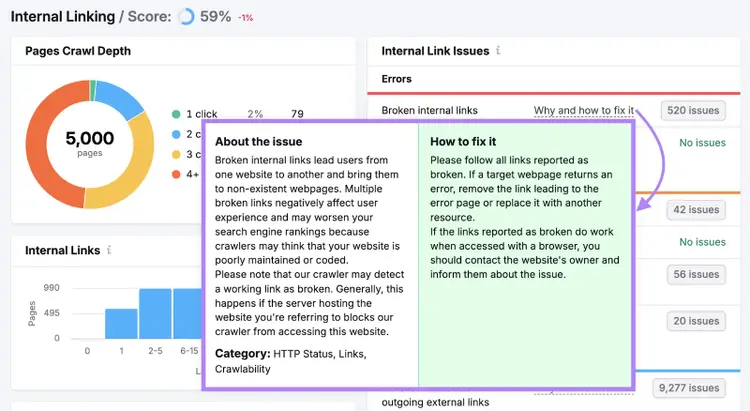This screenshot has height=411, width=750.
Task: Open the Internal Links info icon
Action: [x=109, y=250]
